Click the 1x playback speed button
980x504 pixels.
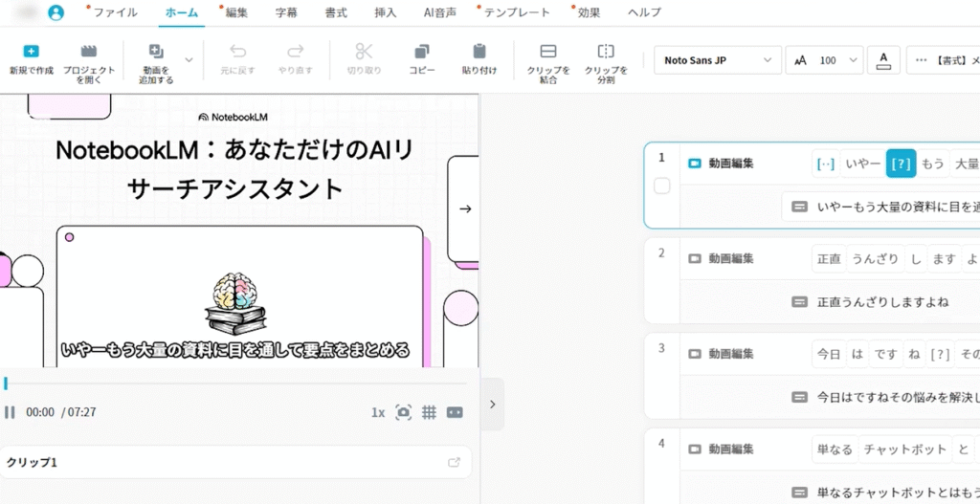377,412
